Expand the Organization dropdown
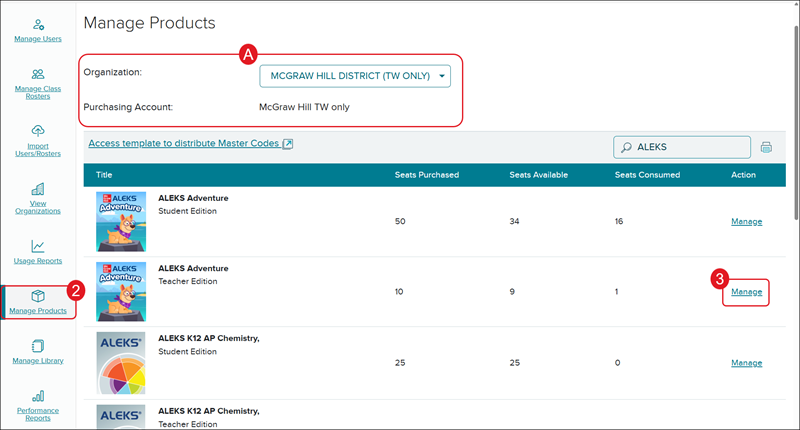Screen dimensions: 800x430 click(355, 76)
